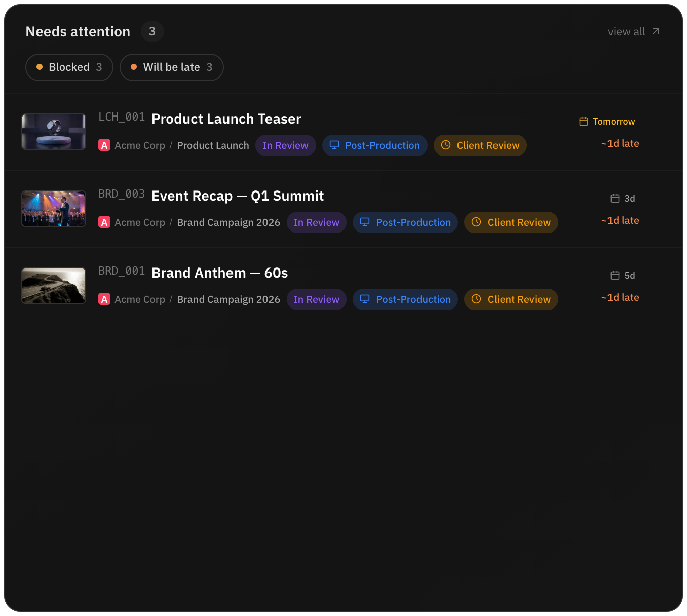Image resolution: width=687 pixels, height=616 pixels.
Task: Click Brand Campaign 2026 in Event Recap row
Action: coord(228,222)
